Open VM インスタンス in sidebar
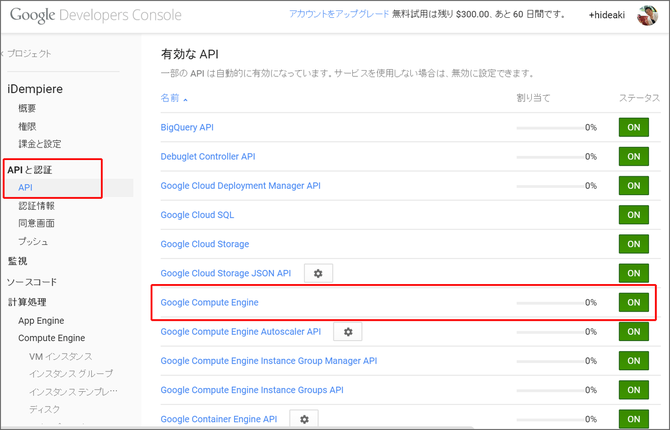The width and height of the screenshot is (670, 430). pos(60,356)
